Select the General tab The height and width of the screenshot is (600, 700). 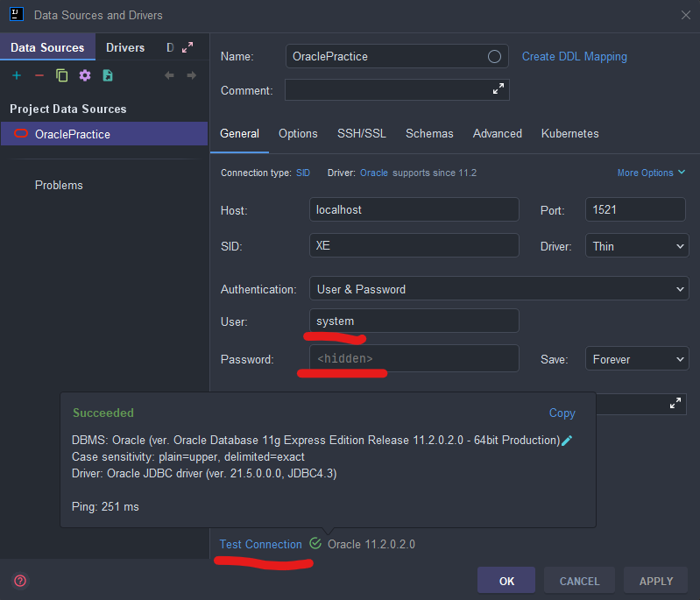tap(240, 133)
